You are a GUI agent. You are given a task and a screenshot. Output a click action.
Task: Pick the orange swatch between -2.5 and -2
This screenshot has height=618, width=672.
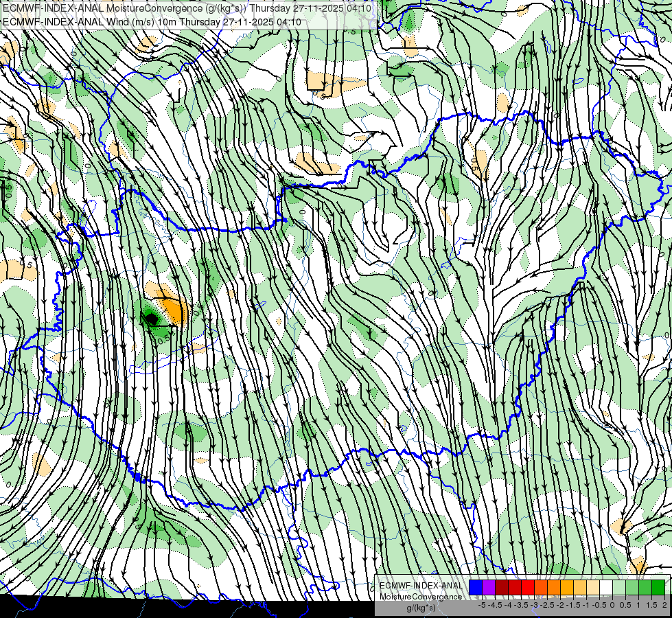(x=554, y=588)
